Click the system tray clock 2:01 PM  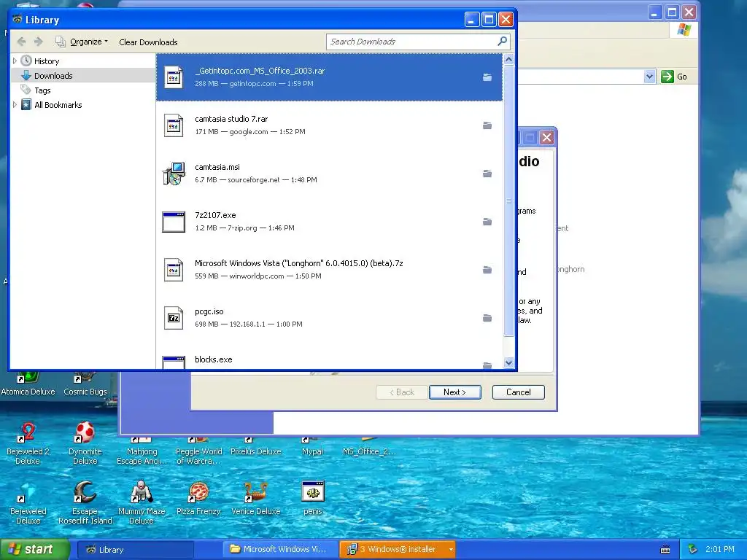pyautogui.click(x=720, y=550)
